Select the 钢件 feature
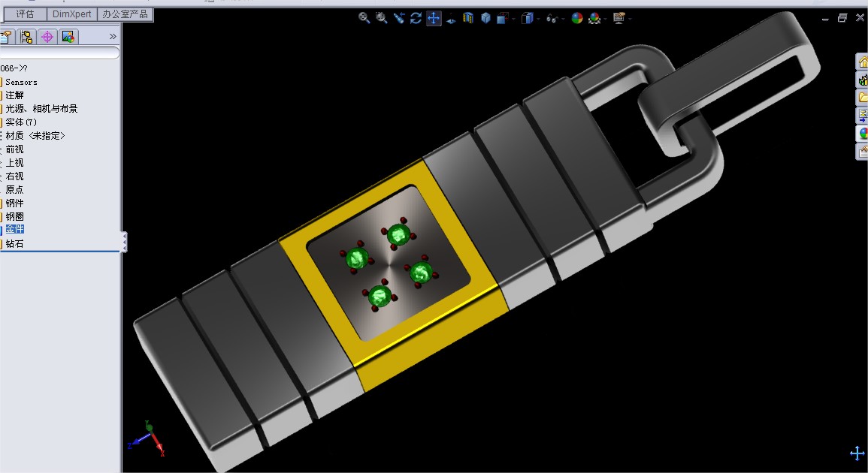Screen dimensions: 868x473 pos(14,203)
